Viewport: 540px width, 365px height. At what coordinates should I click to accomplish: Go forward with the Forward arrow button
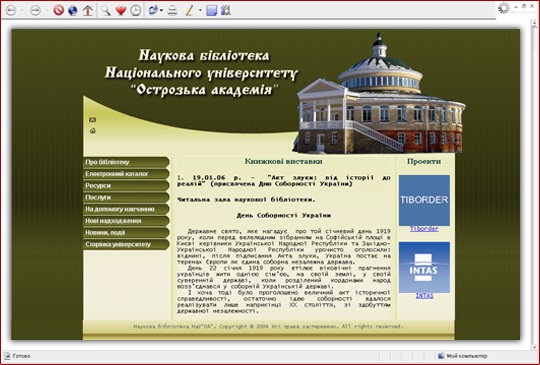pyautogui.click(x=35, y=10)
